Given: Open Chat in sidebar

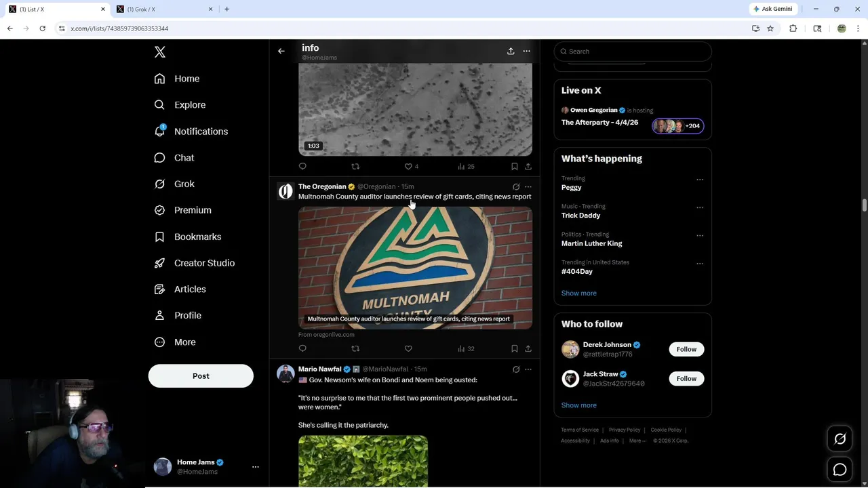Looking at the screenshot, I should pyautogui.click(x=174, y=157).
